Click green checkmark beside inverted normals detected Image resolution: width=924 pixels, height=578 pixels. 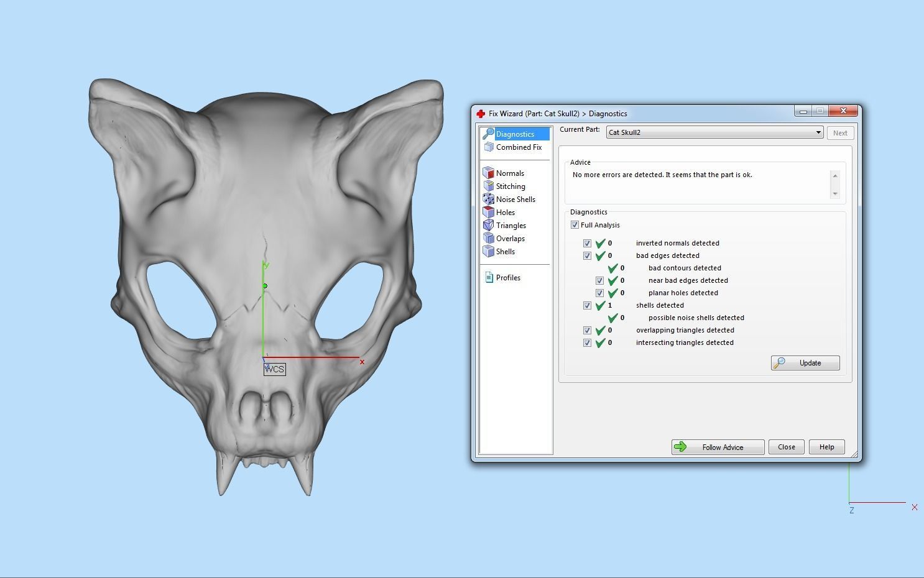pyautogui.click(x=600, y=243)
